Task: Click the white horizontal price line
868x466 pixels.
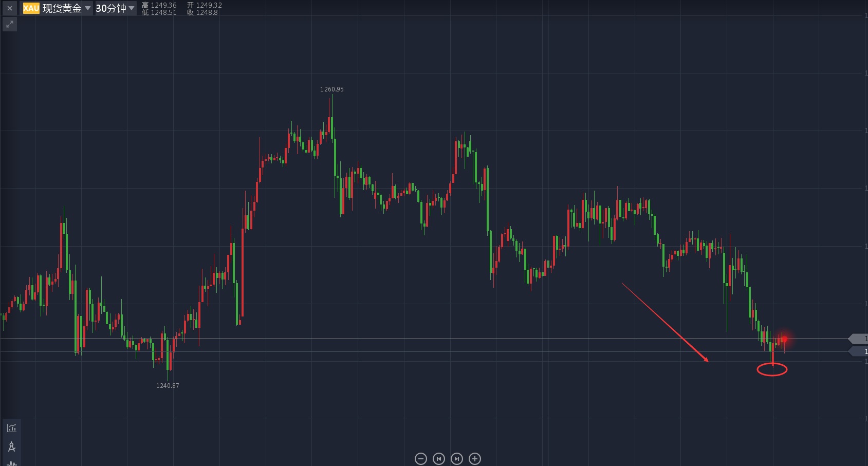Action: (x=411, y=339)
